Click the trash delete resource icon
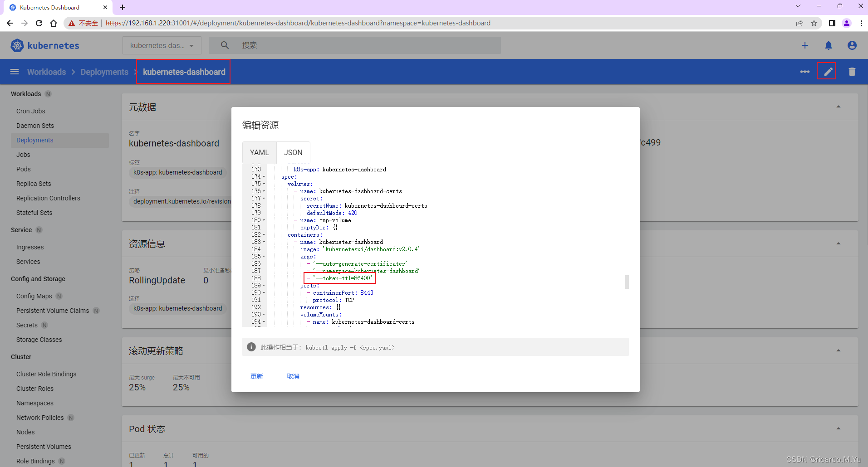This screenshot has width=868, height=467. [x=852, y=72]
